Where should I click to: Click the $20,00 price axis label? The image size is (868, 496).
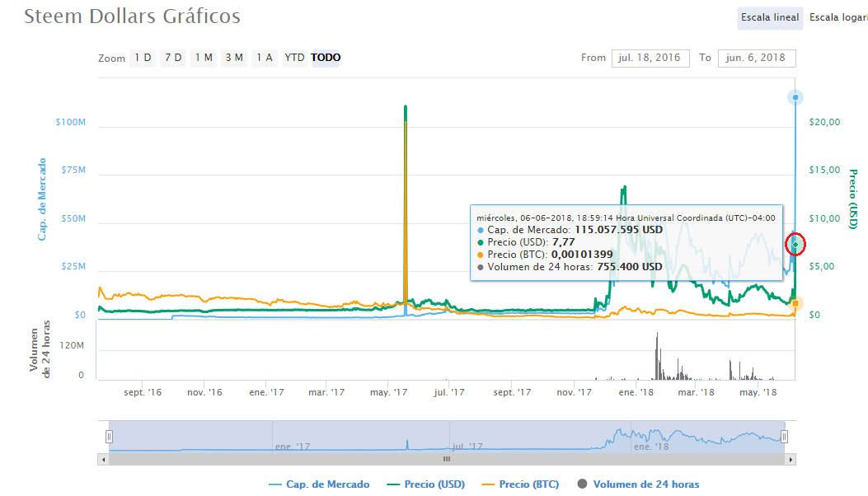pyautogui.click(x=824, y=122)
